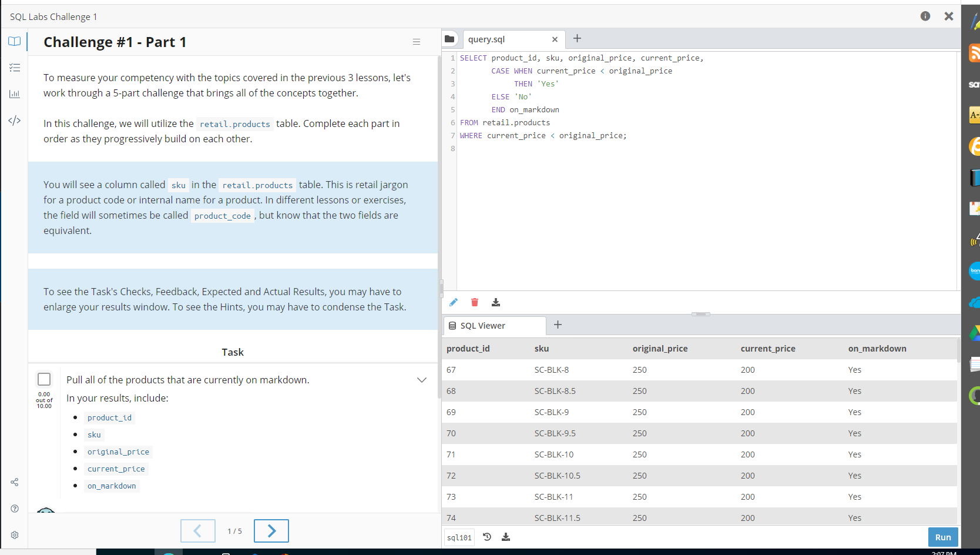The width and height of the screenshot is (980, 555).
Task: Select the code editor sidebar icon
Action: [x=14, y=121]
